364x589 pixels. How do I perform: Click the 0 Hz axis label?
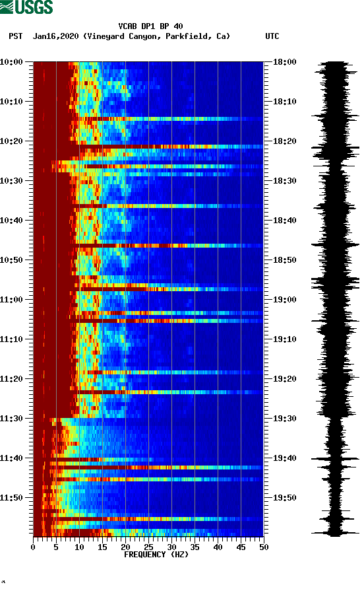(x=33, y=547)
